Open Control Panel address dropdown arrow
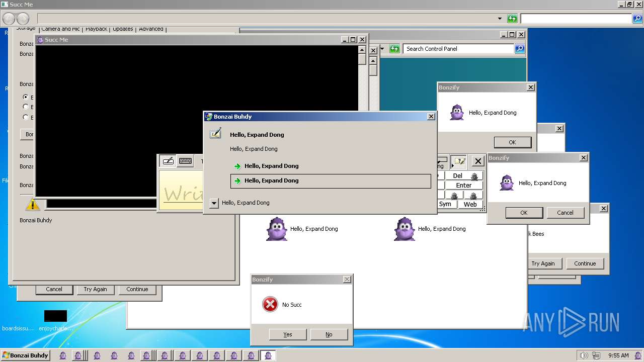This screenshot has width=644, height=362. click(382, 49)
